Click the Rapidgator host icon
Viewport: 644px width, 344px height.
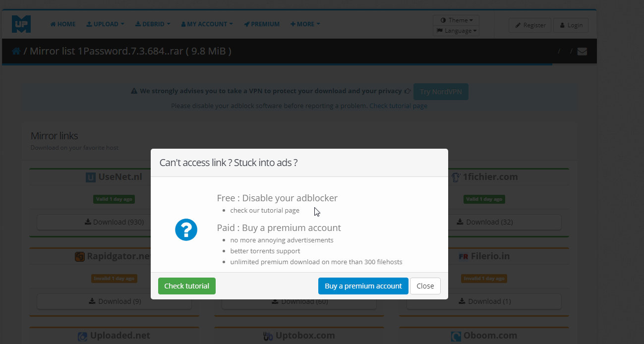tap(80, 256)
